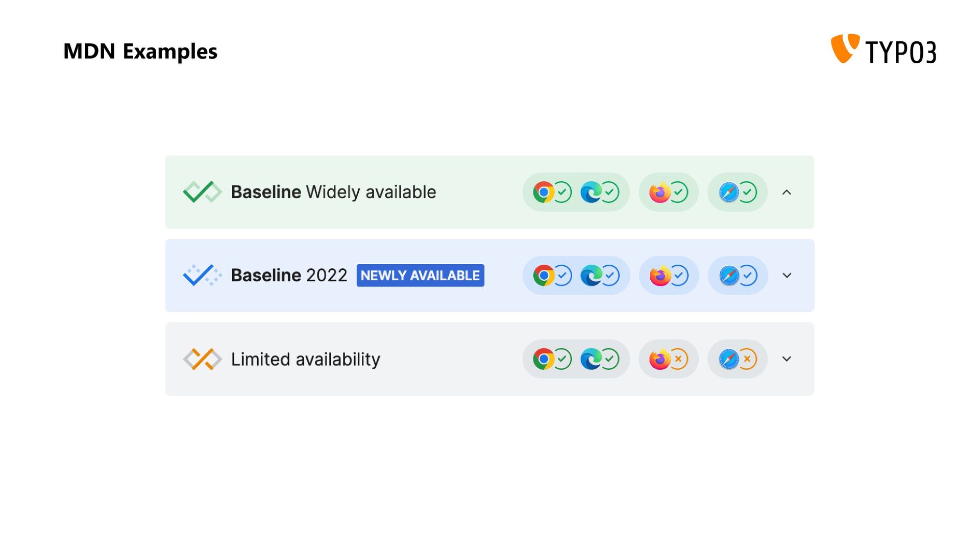980x551 pixels.
Task: Click the Firefox icon in Baseline 2022 row
Action: [x=660, y=275]
